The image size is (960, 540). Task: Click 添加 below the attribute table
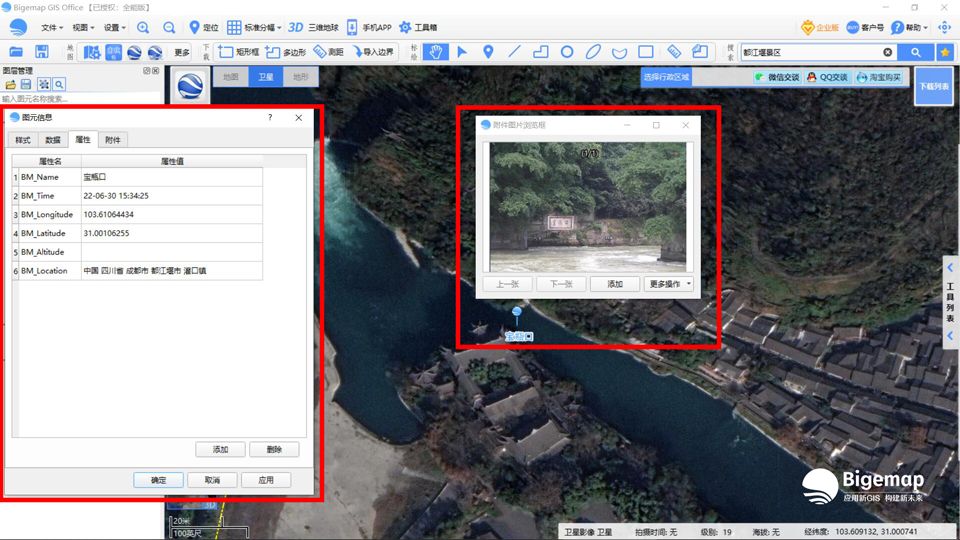(220, 449)
